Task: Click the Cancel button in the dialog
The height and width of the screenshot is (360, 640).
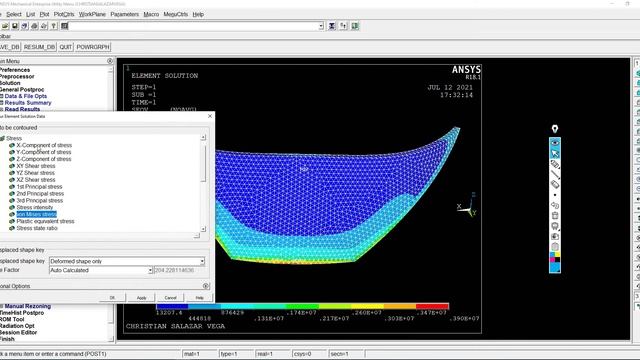Action: tap(170, 298)
